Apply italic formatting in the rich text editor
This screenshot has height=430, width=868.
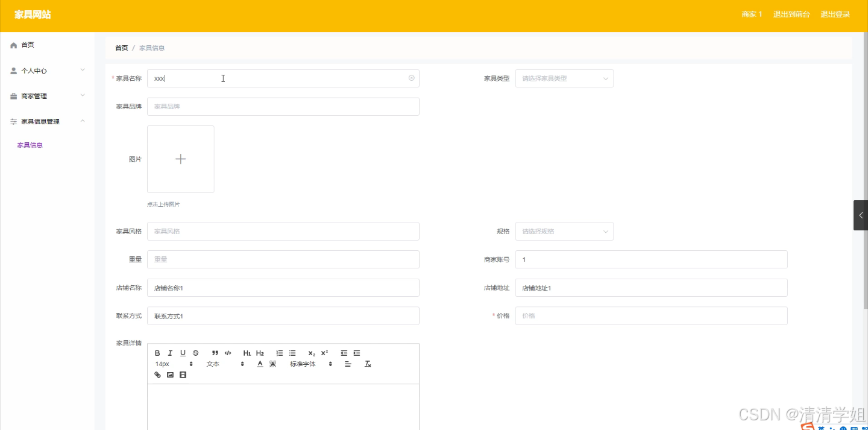click(x=169, y=353)
